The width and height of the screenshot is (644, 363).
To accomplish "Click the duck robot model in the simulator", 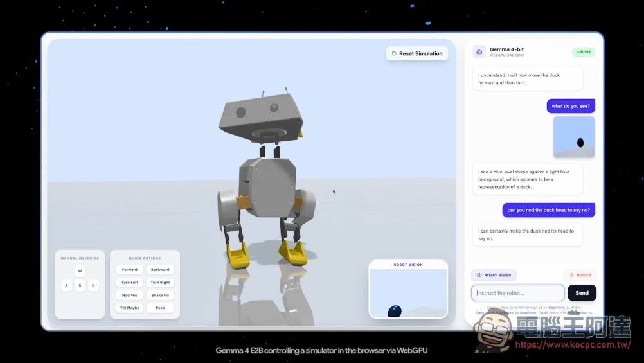I will tap(266, 179).
